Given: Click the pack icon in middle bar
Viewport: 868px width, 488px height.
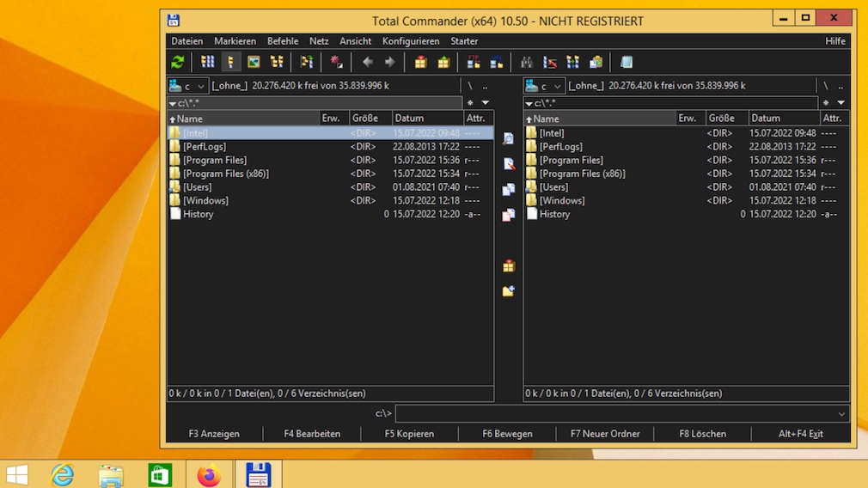Looking at the screenshot, I should click(508, 266).
